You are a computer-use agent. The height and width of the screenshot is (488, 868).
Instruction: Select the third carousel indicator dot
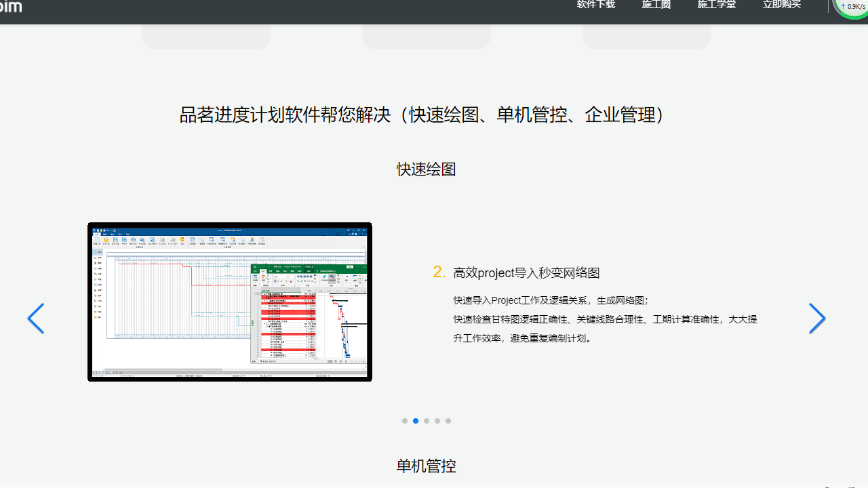click(427, 421)
